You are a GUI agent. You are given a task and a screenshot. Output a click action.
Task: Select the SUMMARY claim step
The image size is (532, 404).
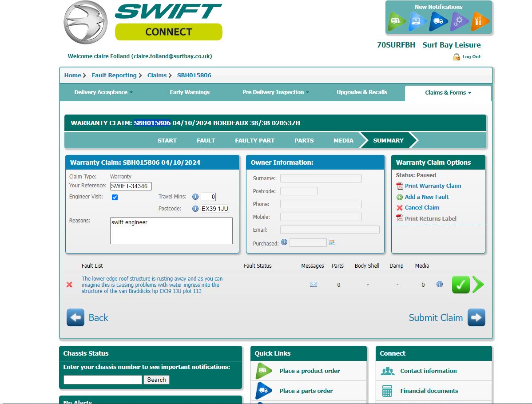click(389, 140)
